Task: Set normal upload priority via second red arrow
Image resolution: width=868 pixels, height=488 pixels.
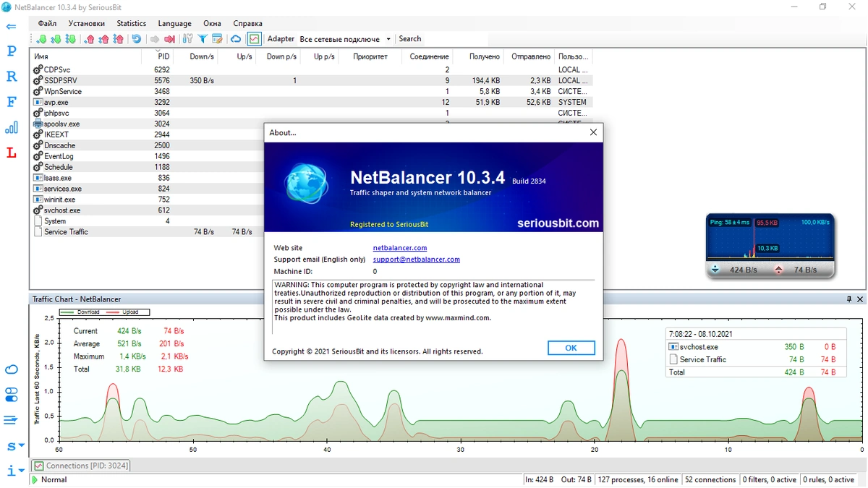Action: 104,39
